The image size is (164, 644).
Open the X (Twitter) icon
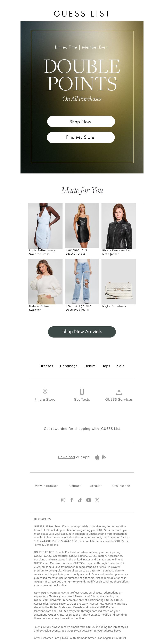tap(97, 500)
